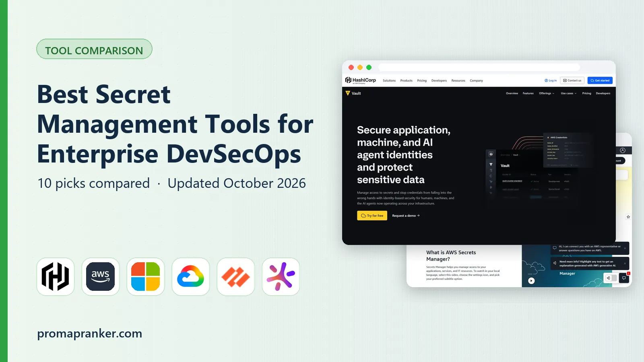Open the user account icon in the AWS window
Screen dimensions: 644x362
623,150
